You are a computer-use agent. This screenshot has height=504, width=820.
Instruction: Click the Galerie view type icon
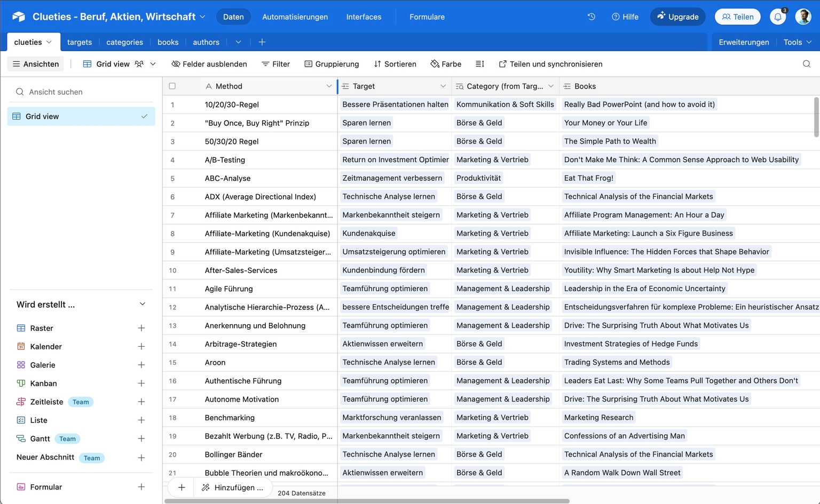click(x=21, y=365)
